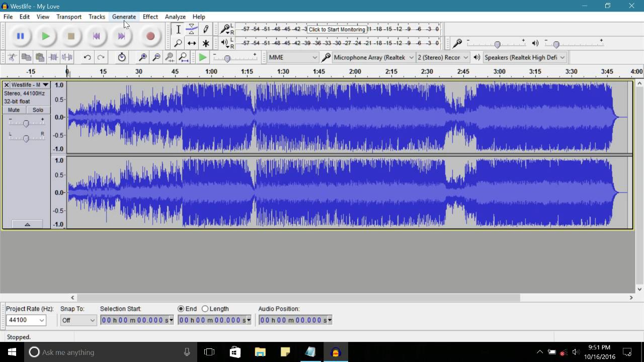The height and width of the screenshot is (362, 644).
Task: Open the 2 (Stereo) recording channels dropdown
Action: (443, 57)
